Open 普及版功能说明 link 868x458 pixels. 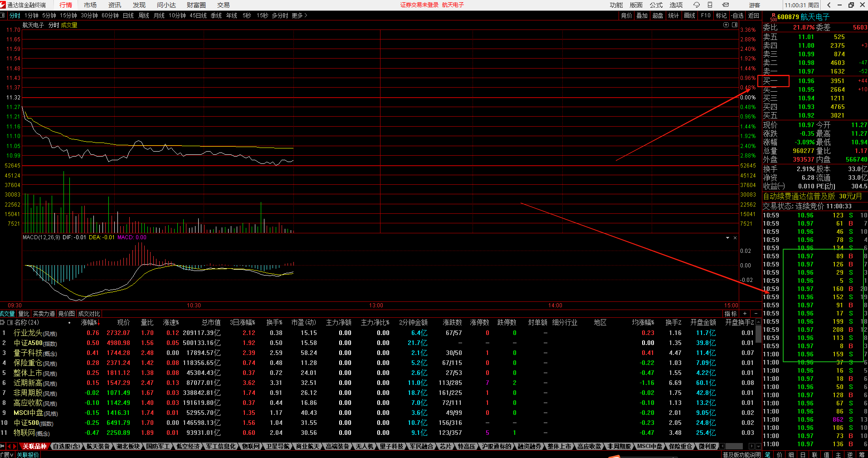tap(742, 454)
